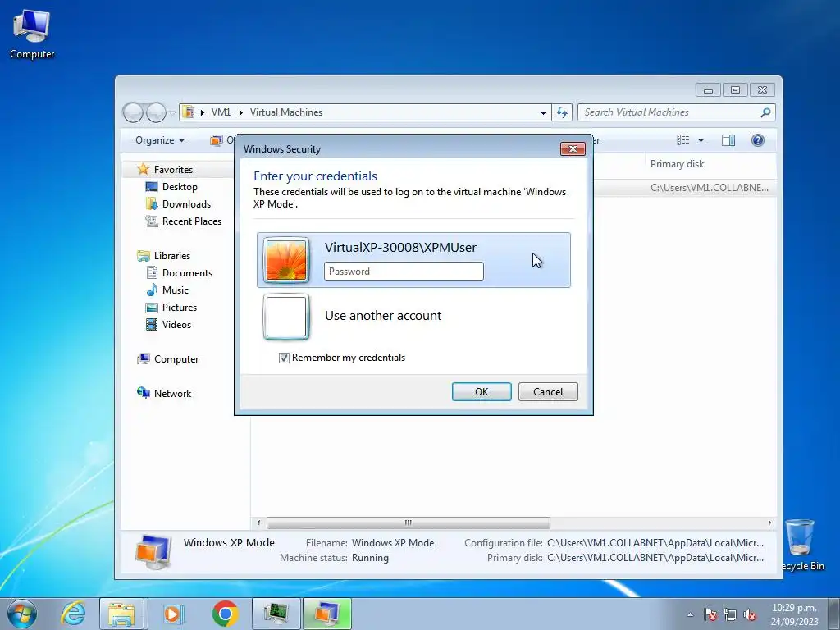Click the search magnifier icon
The width and height of the screenshot is (840, 630).
point(765,112)
